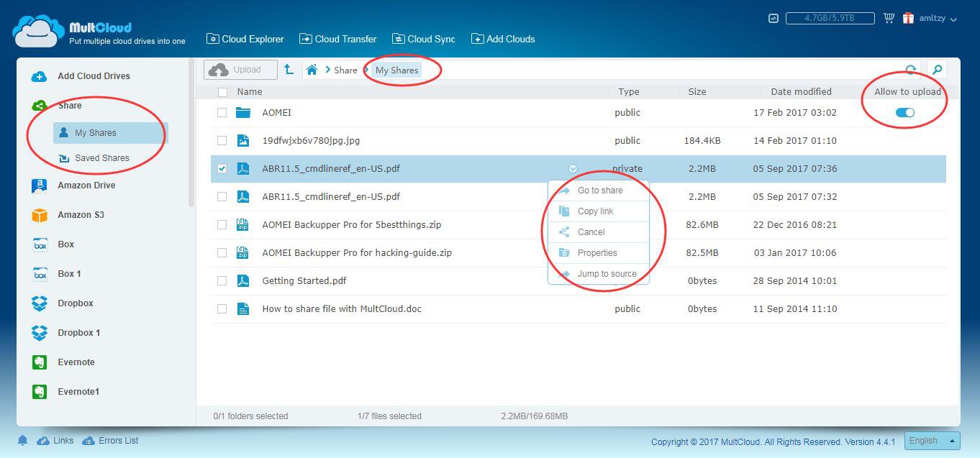Image resolution: width=980 pixels, height=458 pixels.
Task: Open the AOMEI folder name
Action: pyautogui.click(x=276, y=113)
